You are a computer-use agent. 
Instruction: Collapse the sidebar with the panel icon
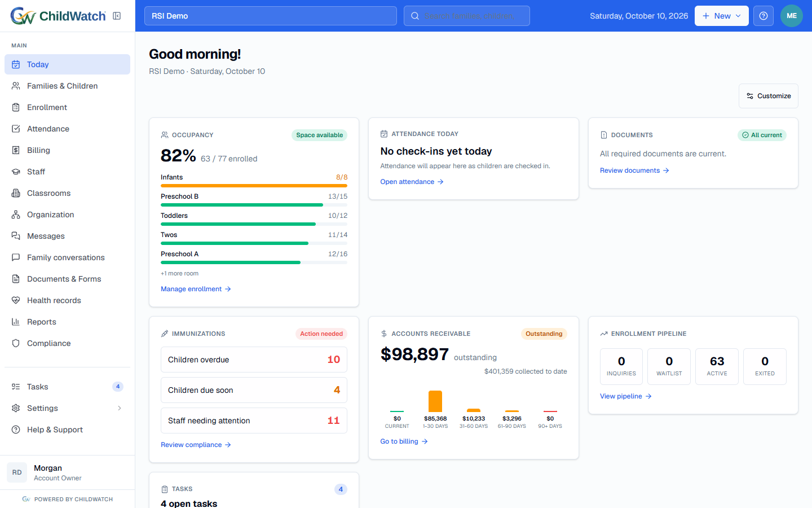(117, 16)
